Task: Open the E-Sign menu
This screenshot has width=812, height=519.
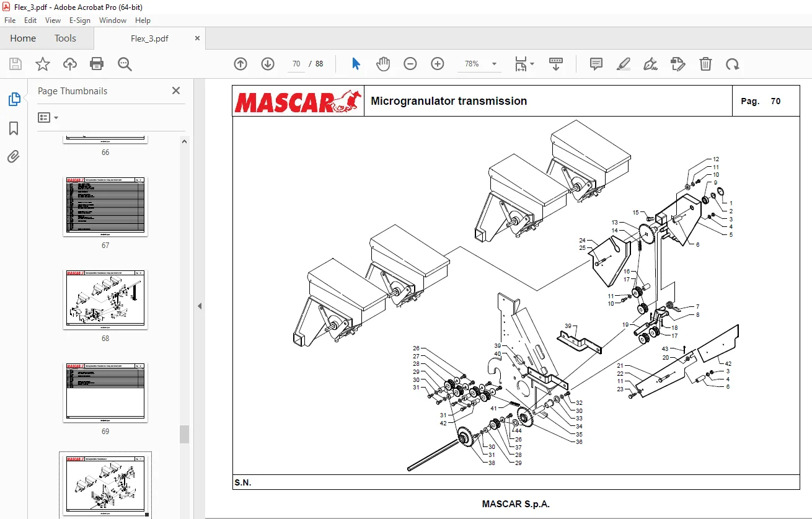Action: pyautogui.click(x=80, y=20)
